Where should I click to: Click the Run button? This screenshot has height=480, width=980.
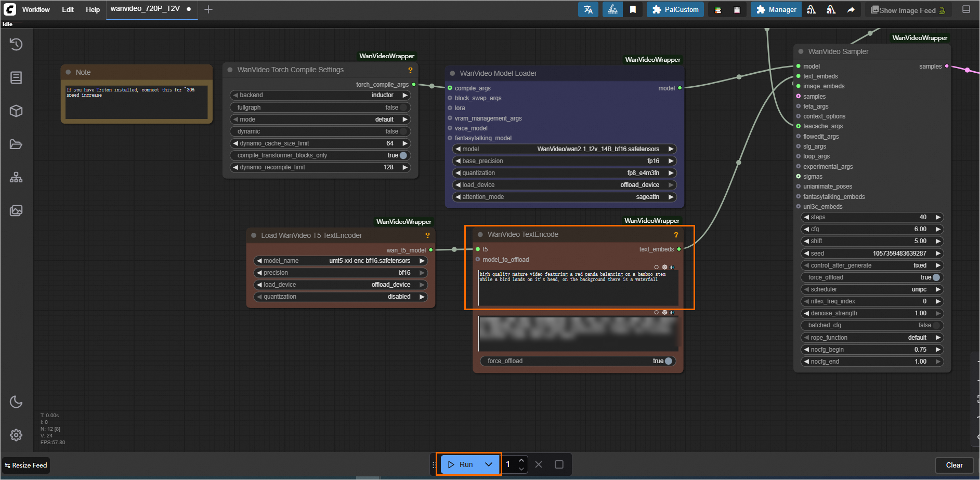pos(461,464)
